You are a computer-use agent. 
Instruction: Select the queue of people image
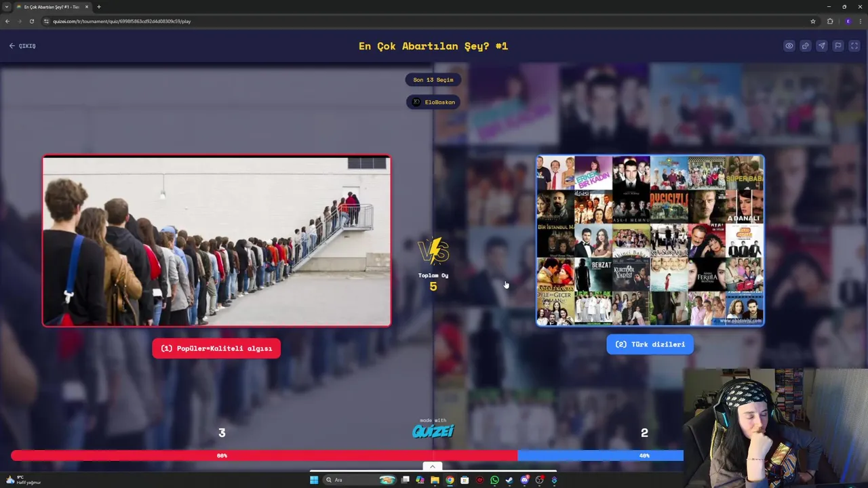pyautogui.click(x=216, y=241)
